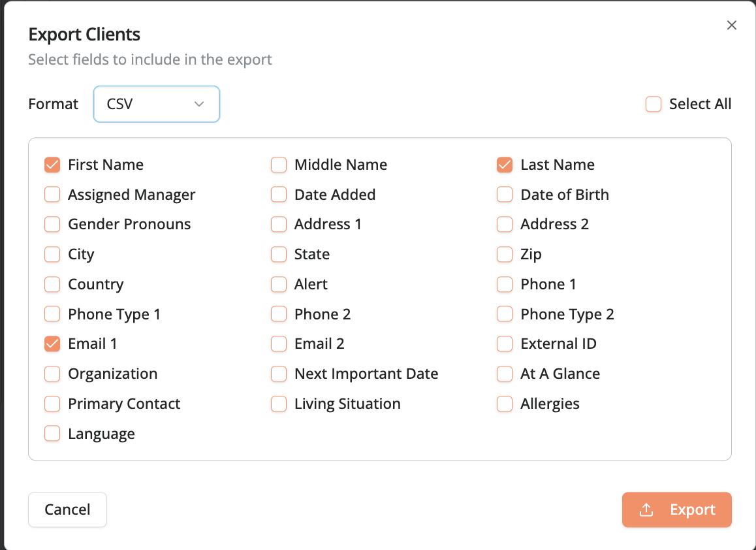Disable the Email 1 export field

click(52, 344)
